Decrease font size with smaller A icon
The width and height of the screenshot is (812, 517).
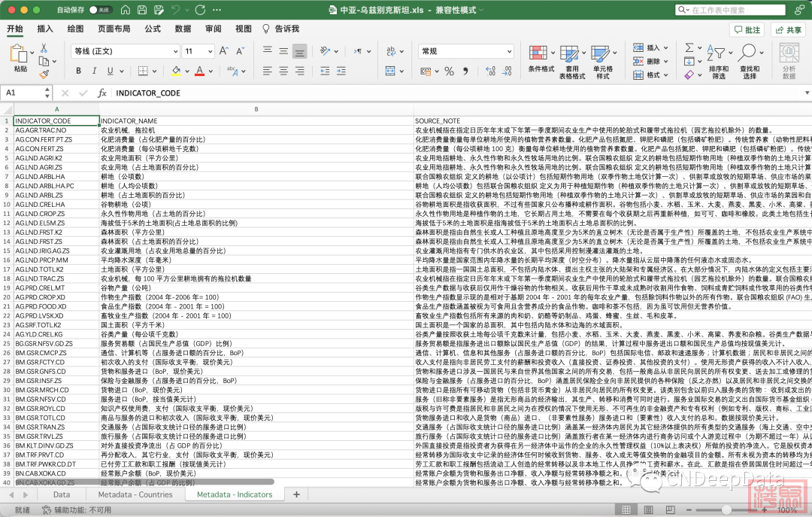241,51
